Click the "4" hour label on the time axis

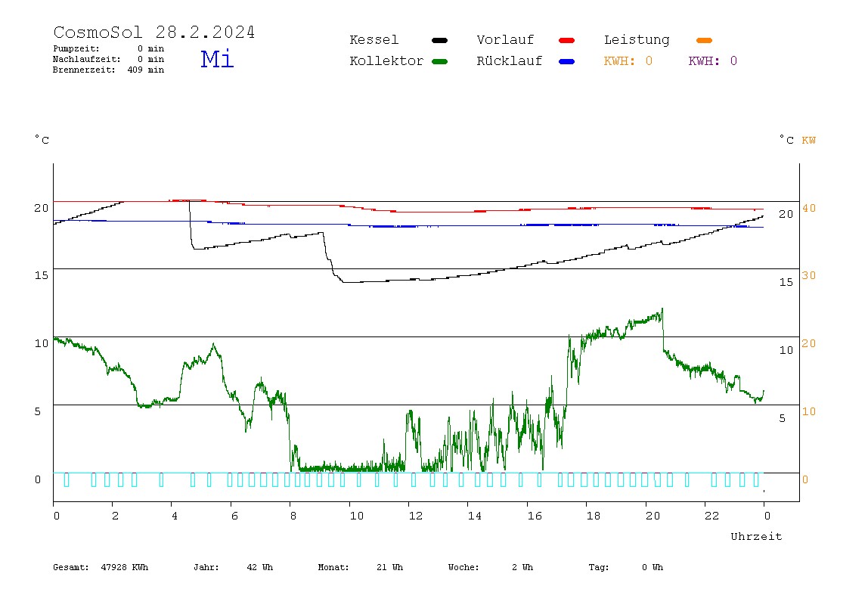click(x=175, y=516)
